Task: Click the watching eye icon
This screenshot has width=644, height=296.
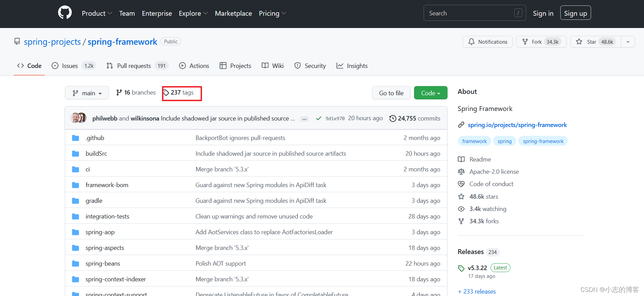Action: click(x=461, y=209)
